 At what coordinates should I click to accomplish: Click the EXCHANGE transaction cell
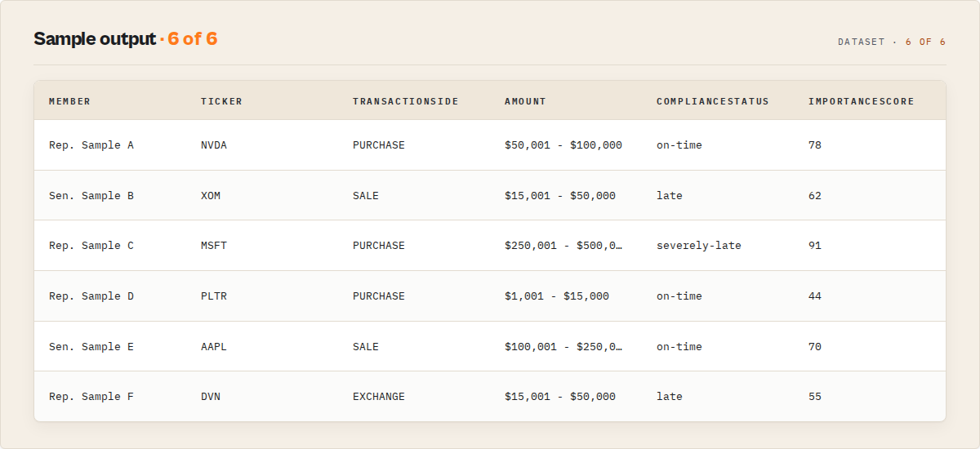379,397
